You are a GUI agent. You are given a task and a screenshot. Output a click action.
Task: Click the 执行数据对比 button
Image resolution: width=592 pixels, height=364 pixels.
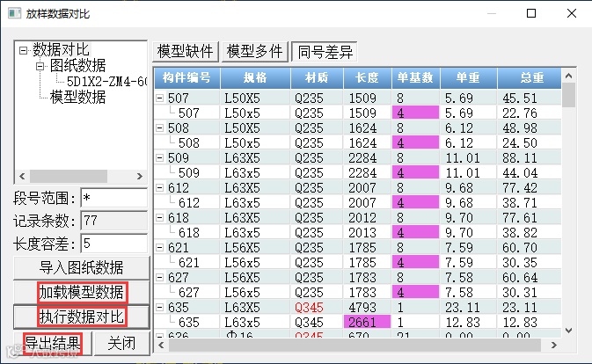coord(82,317)
